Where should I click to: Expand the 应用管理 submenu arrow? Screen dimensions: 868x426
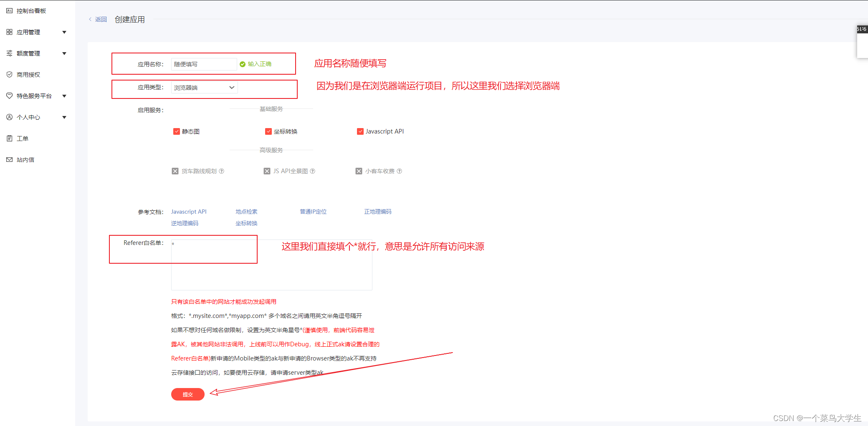(64, 32)
